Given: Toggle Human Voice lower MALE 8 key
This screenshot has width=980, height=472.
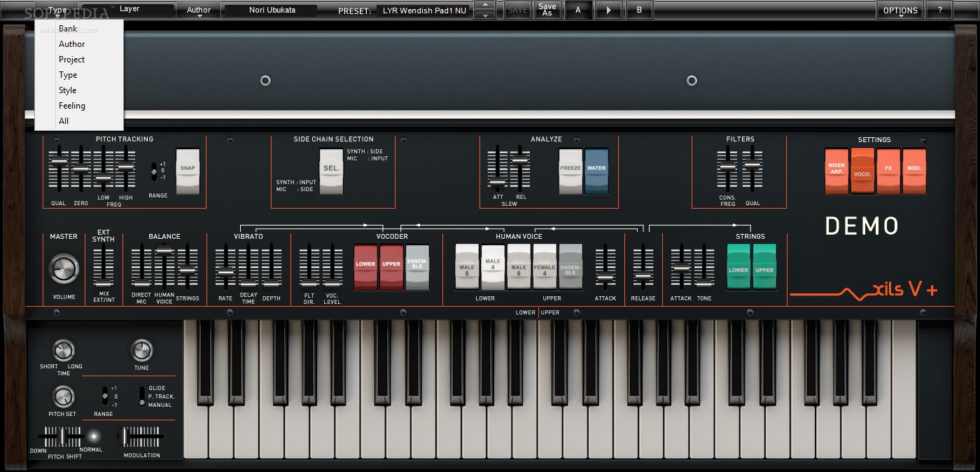Looking at the screenshot, I should point(467,267).
